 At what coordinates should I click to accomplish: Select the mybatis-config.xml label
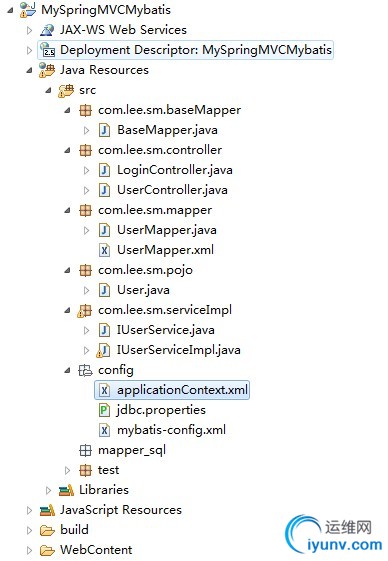171,430
